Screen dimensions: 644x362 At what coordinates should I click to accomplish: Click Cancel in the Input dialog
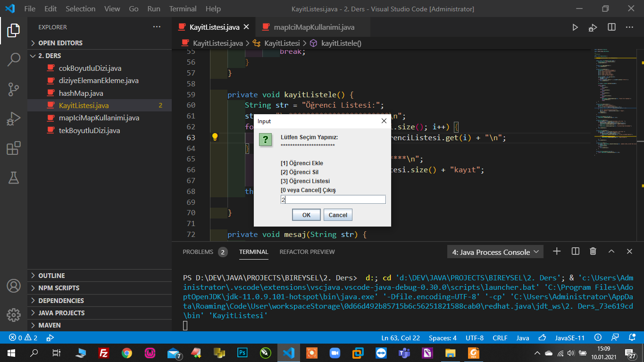coord(338,215)
